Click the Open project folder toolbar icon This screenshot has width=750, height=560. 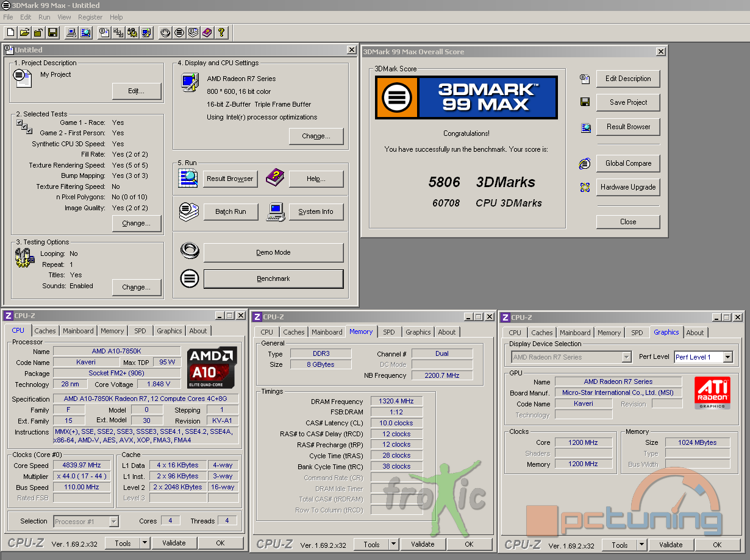[24, 32]
